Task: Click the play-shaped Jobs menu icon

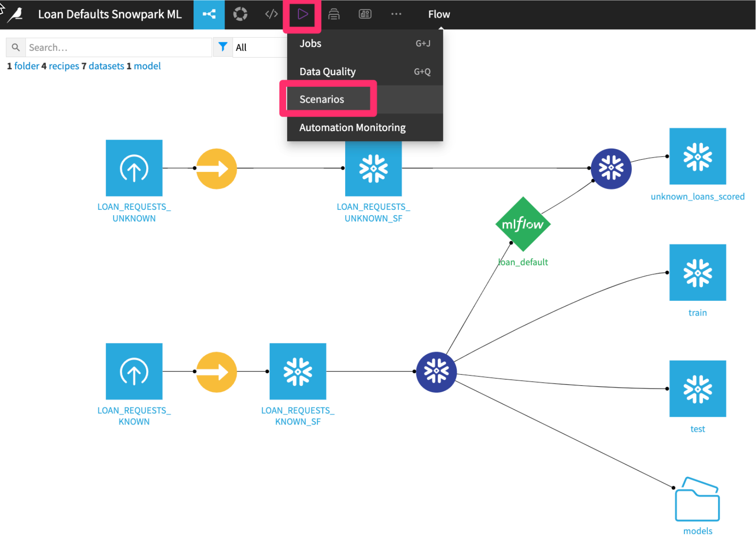Action: 302,14
